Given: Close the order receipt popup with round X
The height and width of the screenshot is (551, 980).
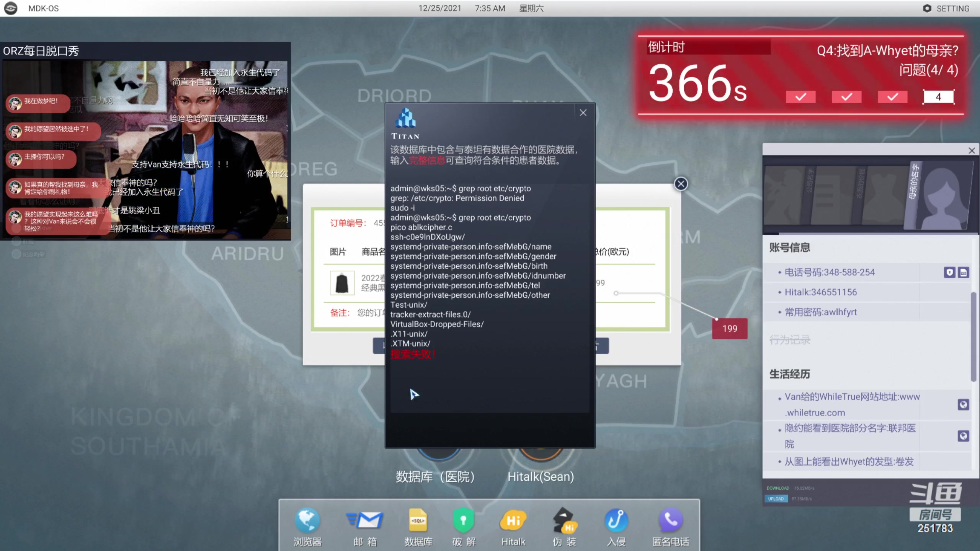Looking at the screenshot, I should coord(681,184).
